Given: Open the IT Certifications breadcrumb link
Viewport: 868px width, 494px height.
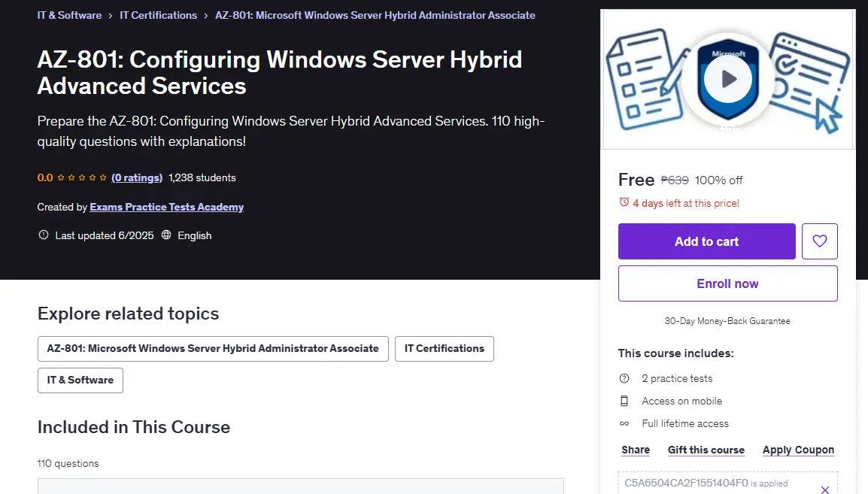Looking at the screenshot, I should 158,15.
